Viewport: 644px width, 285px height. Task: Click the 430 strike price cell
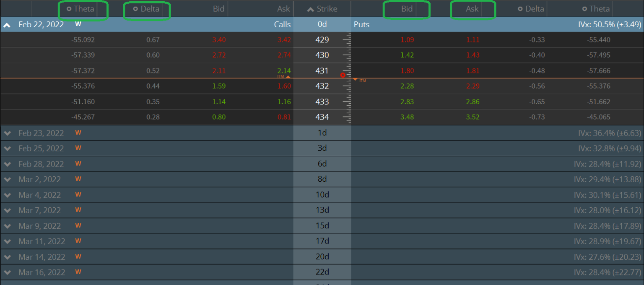pyautogui.click(x=322, y=55)
